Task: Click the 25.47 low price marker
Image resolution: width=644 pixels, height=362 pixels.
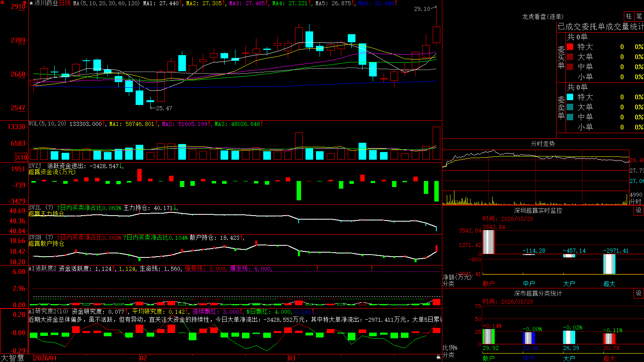Action: pos(164,108)
